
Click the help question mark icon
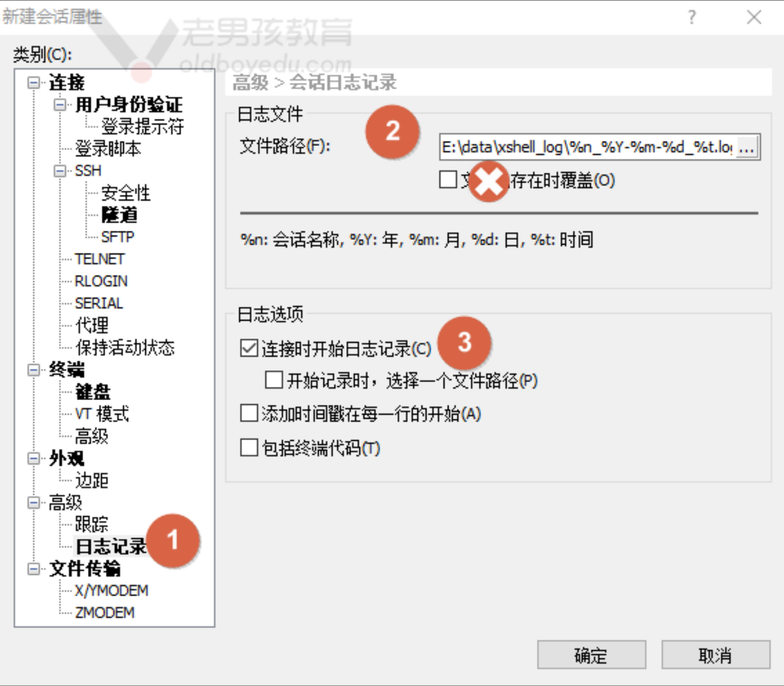coord(692,17)
